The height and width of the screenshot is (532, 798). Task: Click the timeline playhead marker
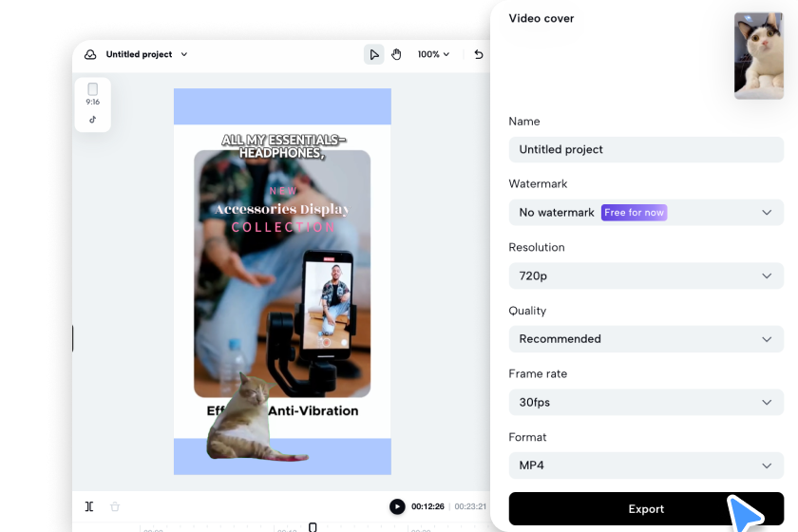[x=313, y=527]
